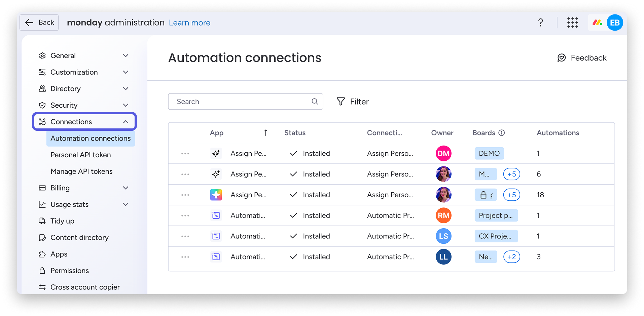Click the LL owner avatar
644x316 pixels.
443,257
